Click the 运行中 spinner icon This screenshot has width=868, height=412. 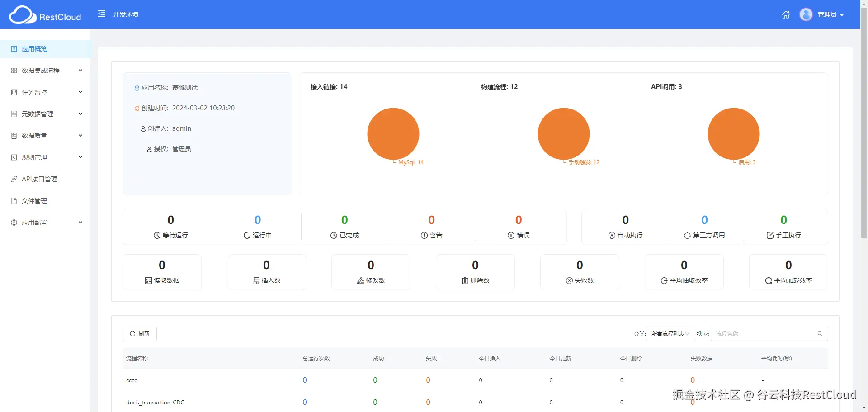(247, 235)
